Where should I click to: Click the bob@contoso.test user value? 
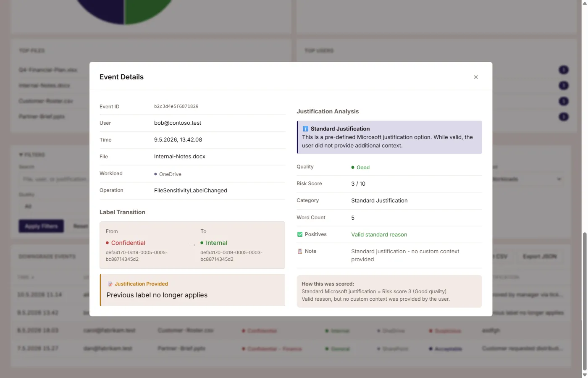click(178, 123)
